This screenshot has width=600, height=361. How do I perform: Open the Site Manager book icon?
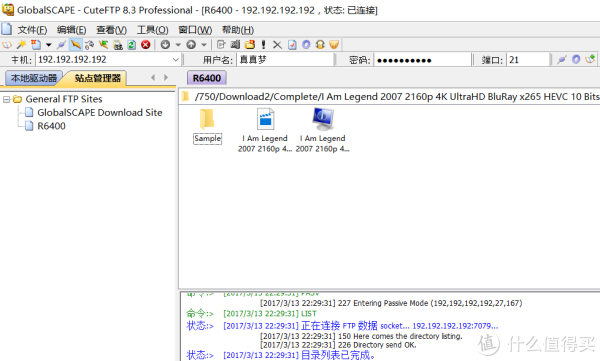7,45
